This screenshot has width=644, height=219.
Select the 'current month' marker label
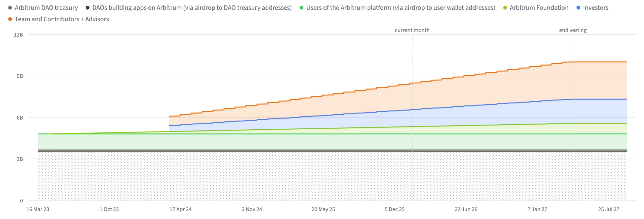pos(412,30)
